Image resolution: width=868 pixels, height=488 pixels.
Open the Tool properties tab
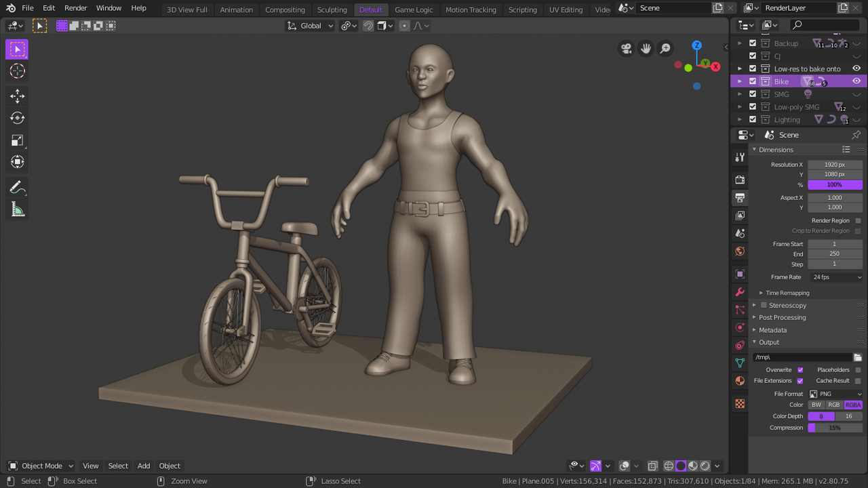tap(740, 157)
